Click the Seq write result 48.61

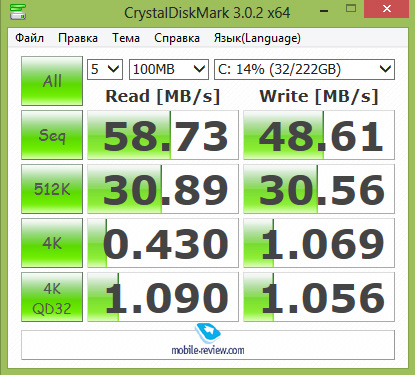[319, 135]
